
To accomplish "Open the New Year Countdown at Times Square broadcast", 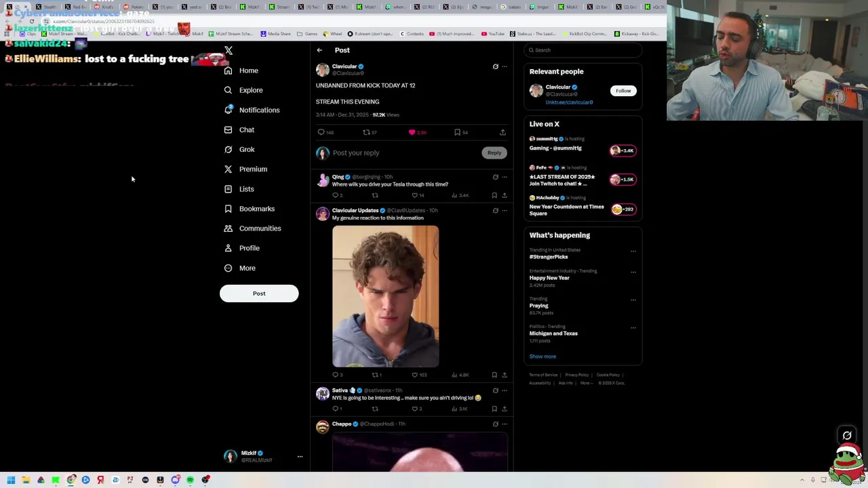I will 583,206.
